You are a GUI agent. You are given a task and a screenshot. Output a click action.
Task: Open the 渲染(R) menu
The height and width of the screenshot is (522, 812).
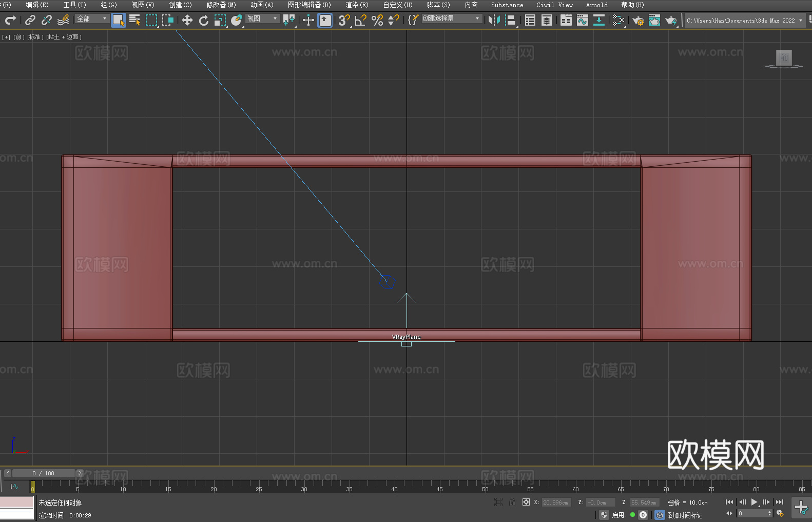click(357, 5)
